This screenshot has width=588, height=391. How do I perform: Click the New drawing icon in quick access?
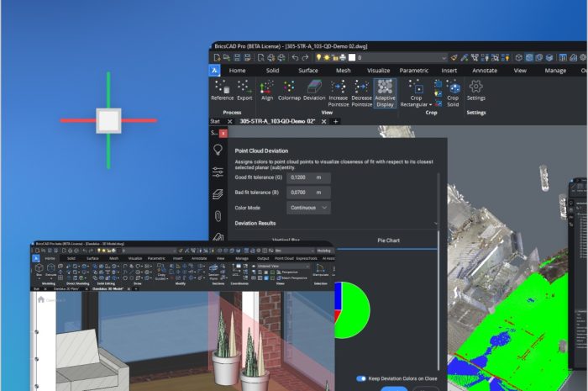217,57
